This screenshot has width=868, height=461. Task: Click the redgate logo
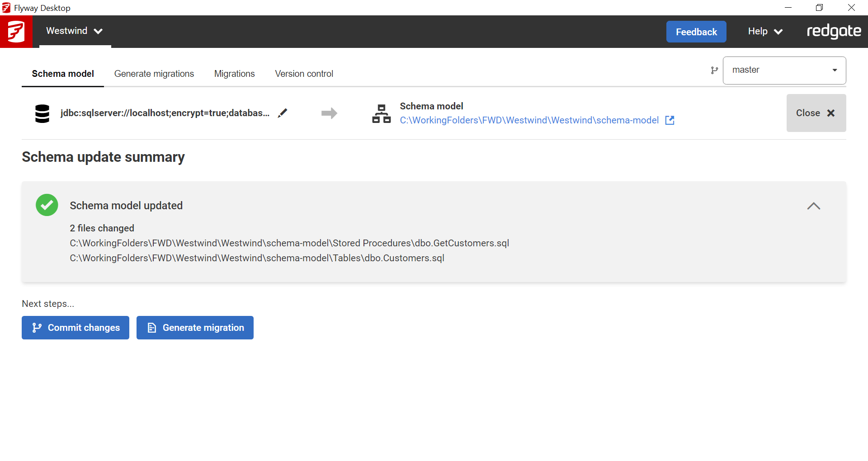point(834,32)
